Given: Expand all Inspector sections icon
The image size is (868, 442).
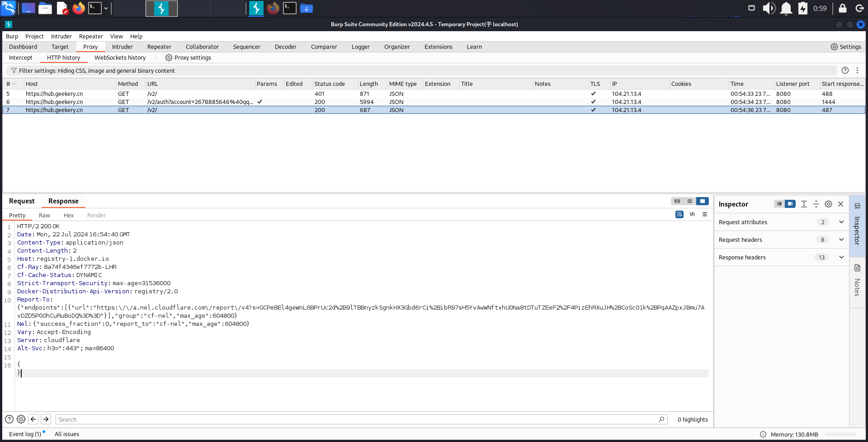Looking at the screenshot, I should pos(804,204).
